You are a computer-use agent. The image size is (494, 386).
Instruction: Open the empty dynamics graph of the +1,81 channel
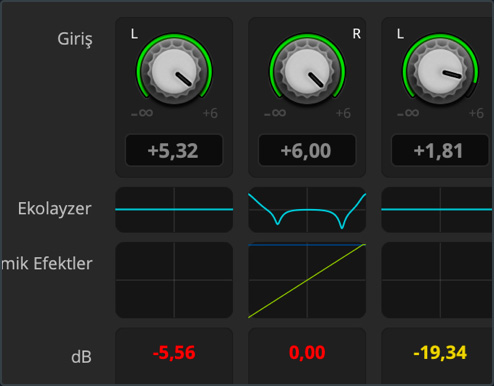pyautogui.click(x=437, y=280)
